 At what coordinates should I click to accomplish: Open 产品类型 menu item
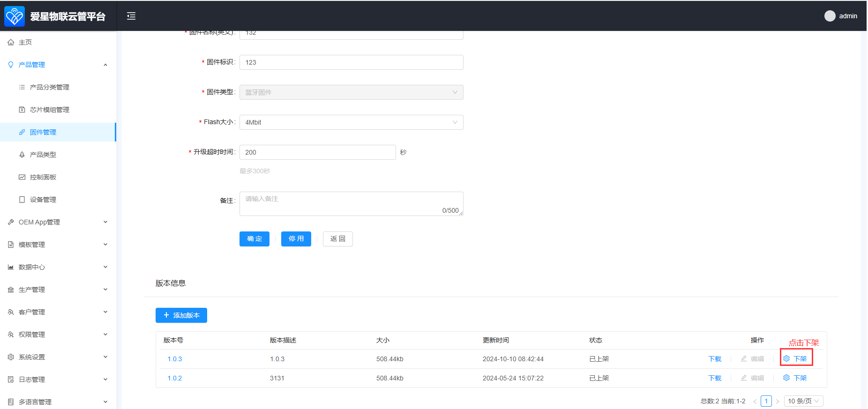click(58, 155)
